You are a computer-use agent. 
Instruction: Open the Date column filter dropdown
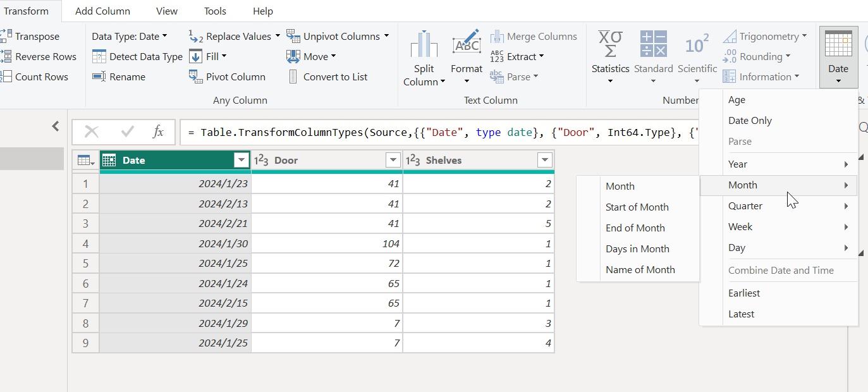pos(241,161)
